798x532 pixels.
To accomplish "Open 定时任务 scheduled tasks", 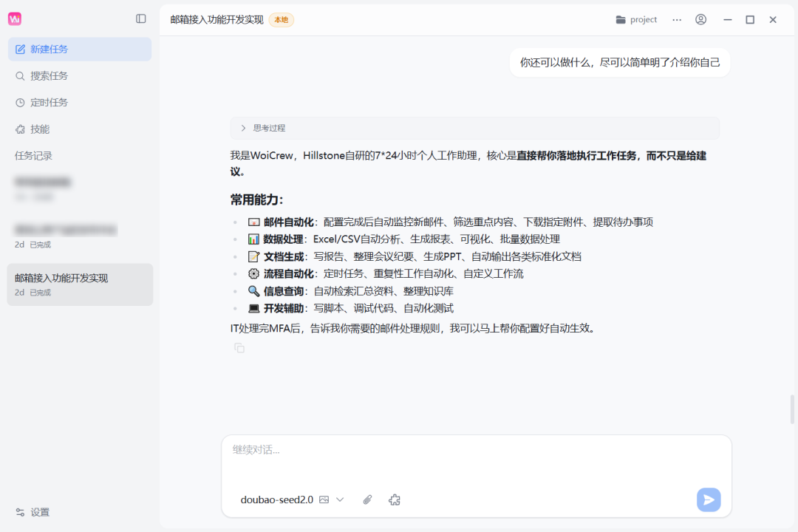I will (x=79, y=102).
